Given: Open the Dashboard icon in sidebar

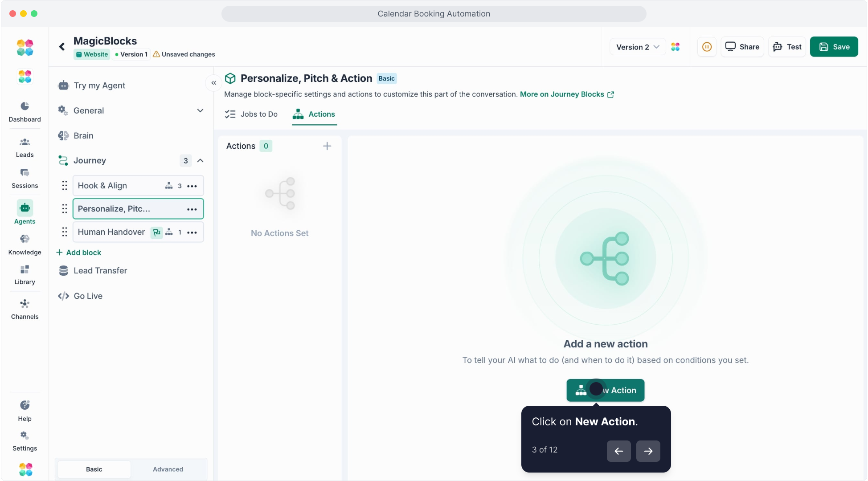Looking at the screenshot, I should (25, 106).
